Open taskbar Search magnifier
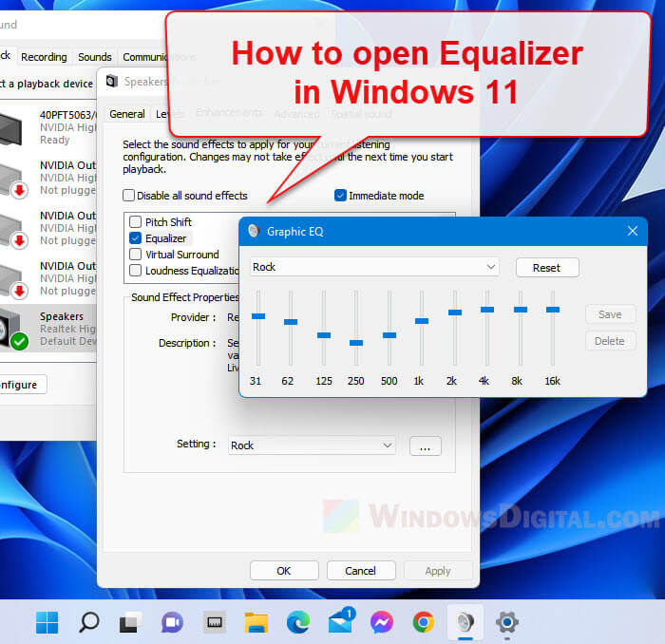The image size is (665, 644). tap(89, 622)
